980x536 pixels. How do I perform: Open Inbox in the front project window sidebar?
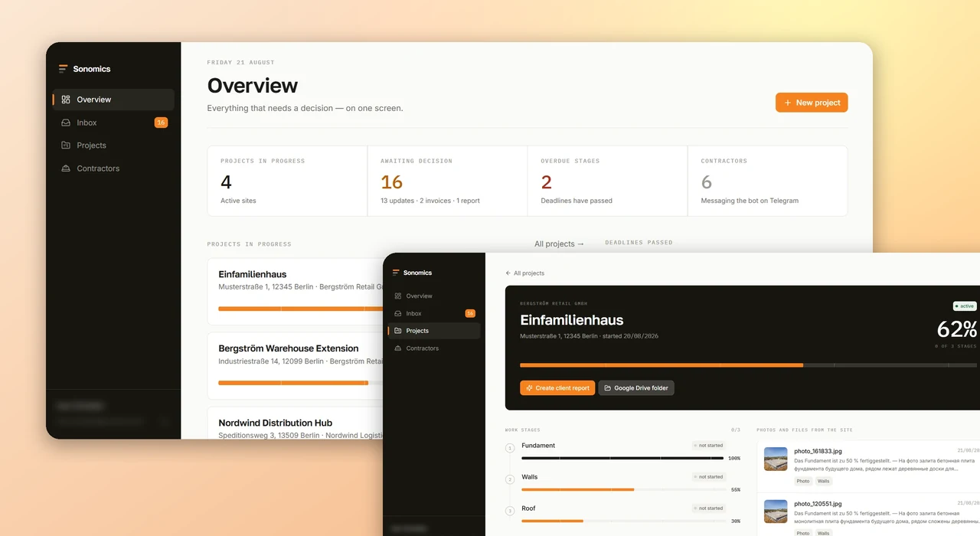(x=434, y=314)
